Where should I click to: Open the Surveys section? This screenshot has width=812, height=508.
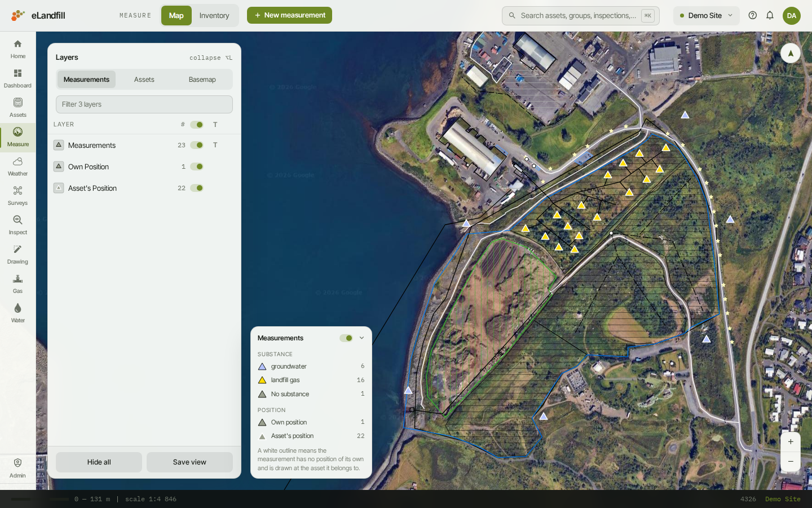pyautogui.click(x=17, y=196)
